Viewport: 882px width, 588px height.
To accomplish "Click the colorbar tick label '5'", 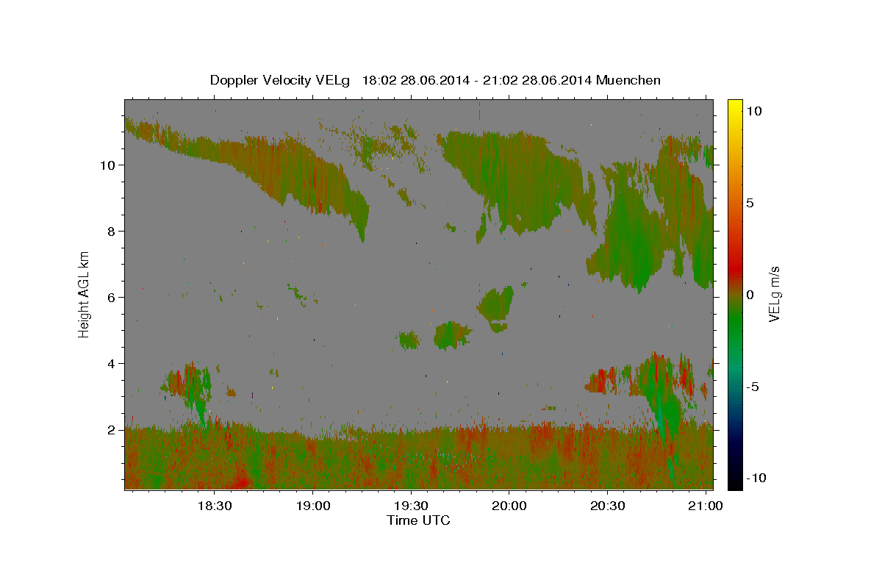I will [x=750, y=203].
